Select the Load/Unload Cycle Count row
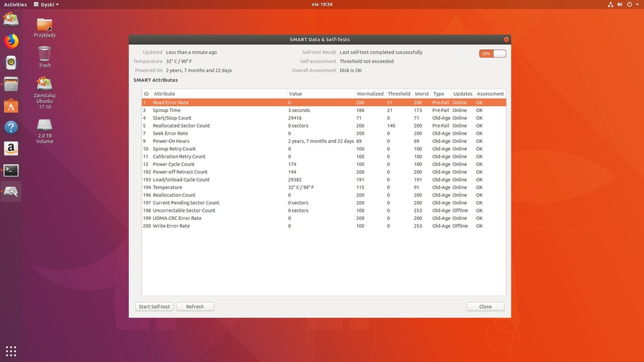 coord(324,180)
